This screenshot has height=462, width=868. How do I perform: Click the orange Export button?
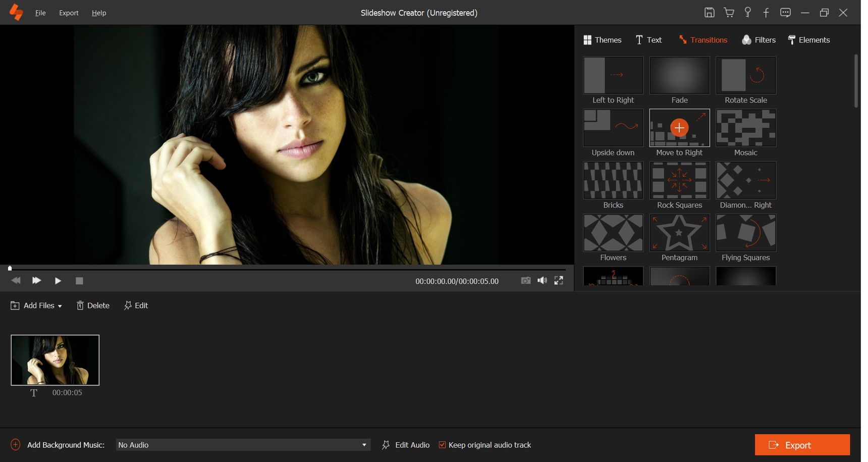click(802, 445)
